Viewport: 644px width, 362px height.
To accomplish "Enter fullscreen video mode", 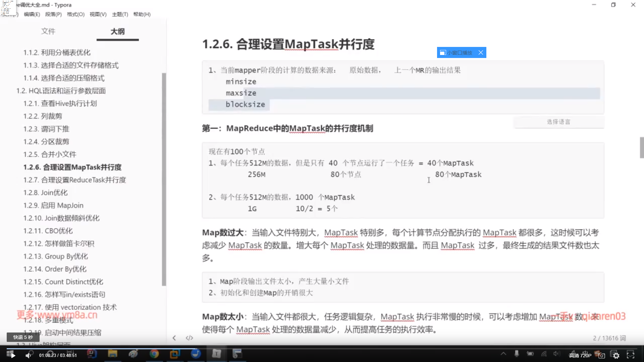I will click(631, 355).
